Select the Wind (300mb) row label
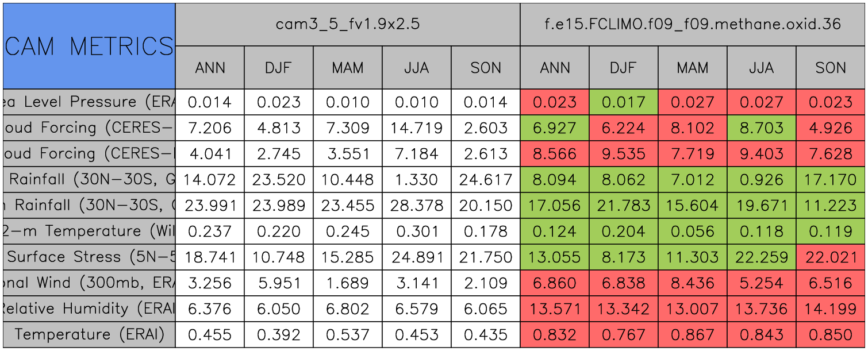868x351 pixels. point(89,283)
